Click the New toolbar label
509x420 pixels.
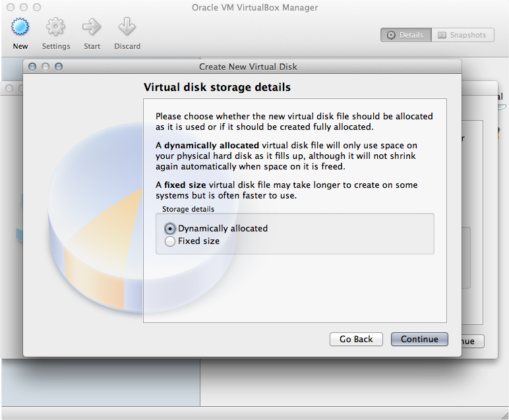tap(20, 46)
